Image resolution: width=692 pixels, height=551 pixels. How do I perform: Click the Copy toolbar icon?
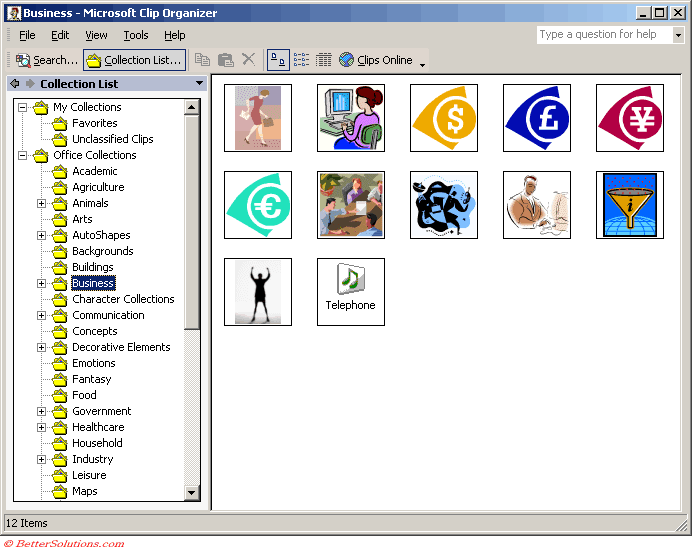click(x=202, y=60)
